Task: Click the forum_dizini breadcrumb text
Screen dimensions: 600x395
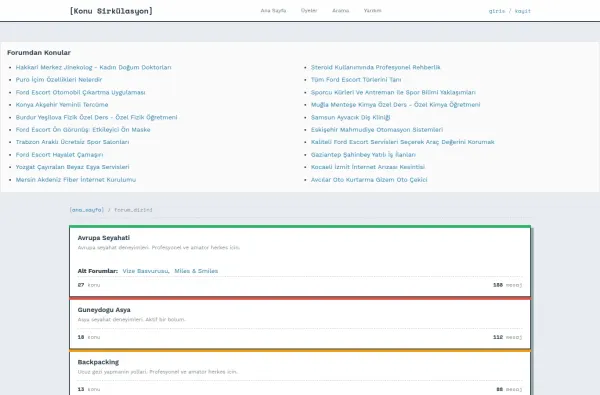Action: click(133, 210)
